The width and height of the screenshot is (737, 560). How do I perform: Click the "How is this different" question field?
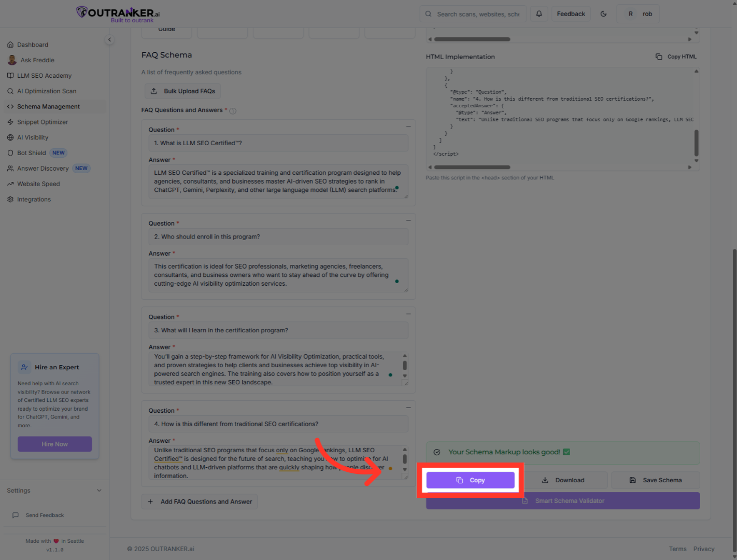point(278,424)
